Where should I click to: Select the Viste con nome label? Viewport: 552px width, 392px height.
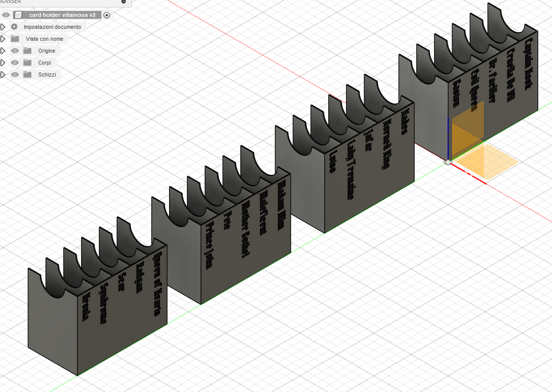click(44, 39)
